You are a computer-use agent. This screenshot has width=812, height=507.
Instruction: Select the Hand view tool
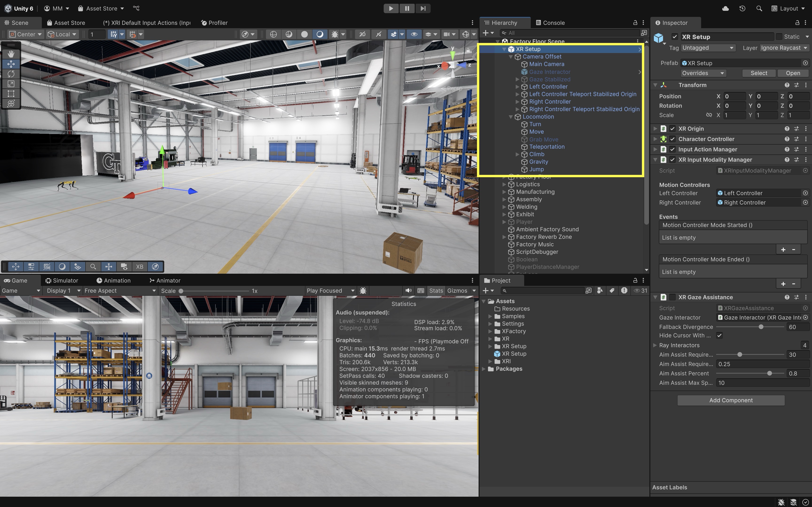(x=11, y=54)
